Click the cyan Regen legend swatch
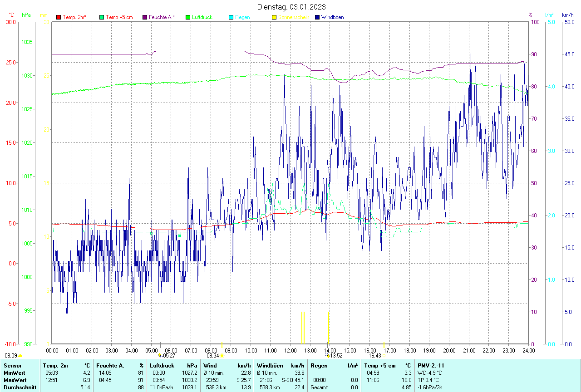 [x=231, y=17]
